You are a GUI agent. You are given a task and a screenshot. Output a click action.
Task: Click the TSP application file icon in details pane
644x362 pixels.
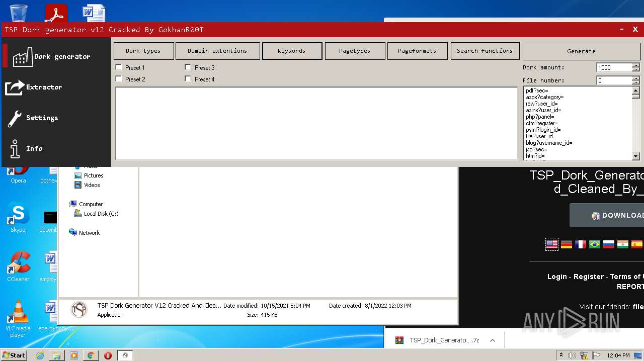pos(78,310)
